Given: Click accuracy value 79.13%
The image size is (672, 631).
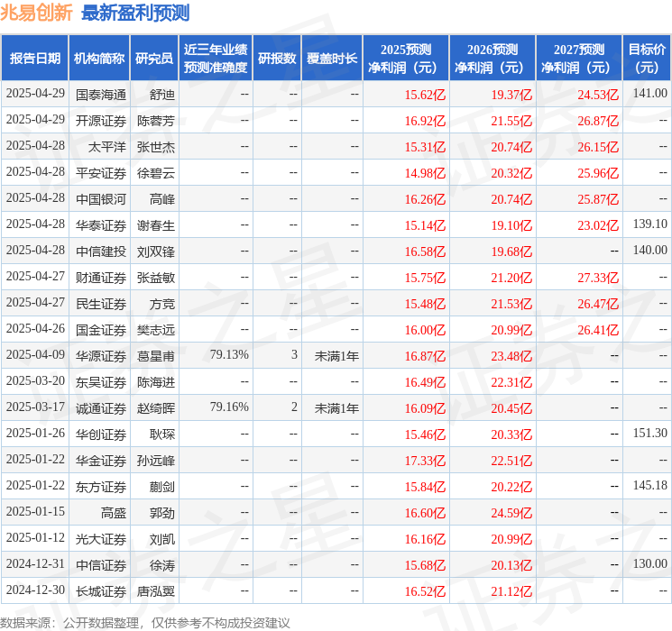Looking at the screenshot, I should (229, 354).
